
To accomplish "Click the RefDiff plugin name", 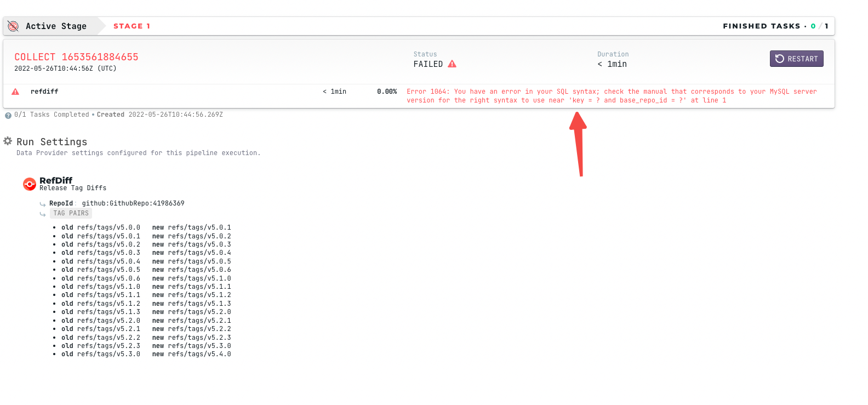I will point(56,180).
